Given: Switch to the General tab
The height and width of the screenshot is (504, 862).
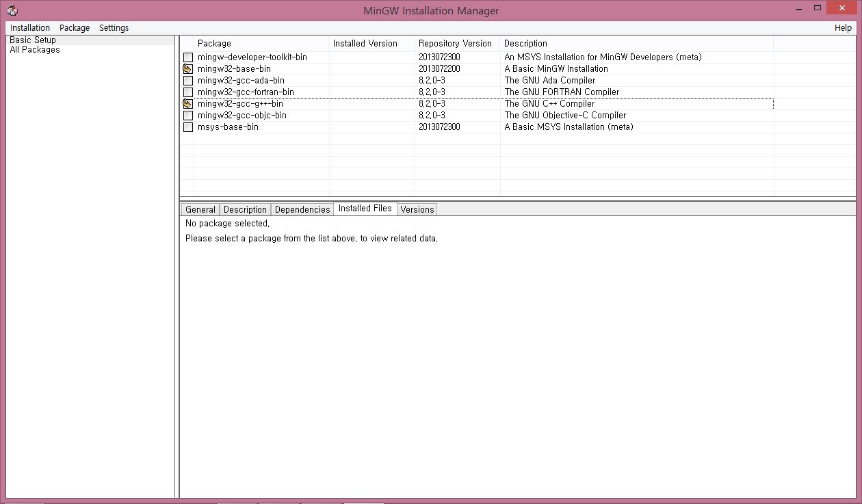Looking at the screenshot, I should pos(200,209).
